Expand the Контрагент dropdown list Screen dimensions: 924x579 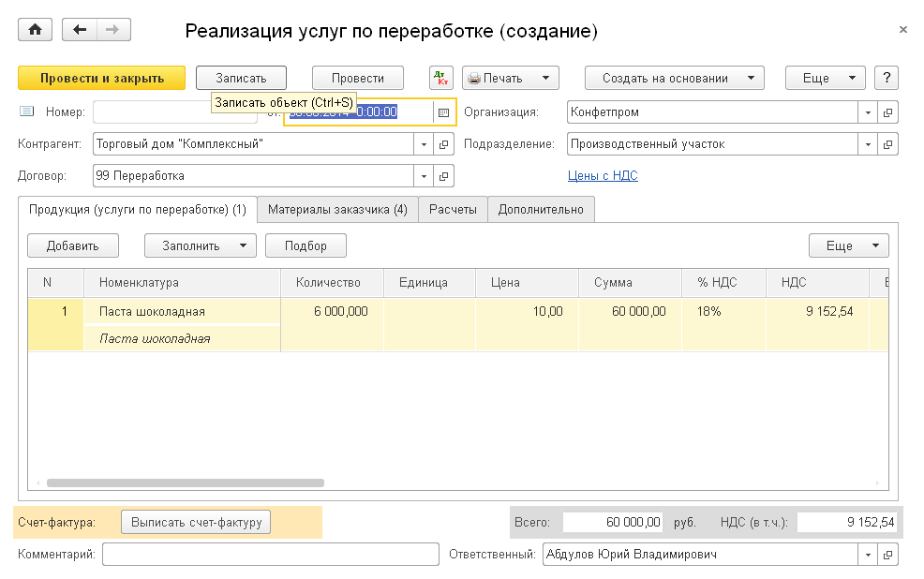424,144
